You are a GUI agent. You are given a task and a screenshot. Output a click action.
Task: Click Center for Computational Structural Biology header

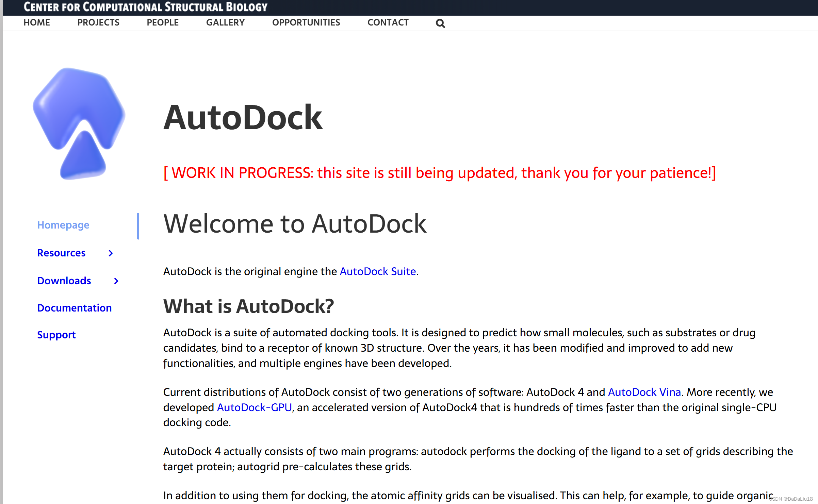click(x=146, y=7)
